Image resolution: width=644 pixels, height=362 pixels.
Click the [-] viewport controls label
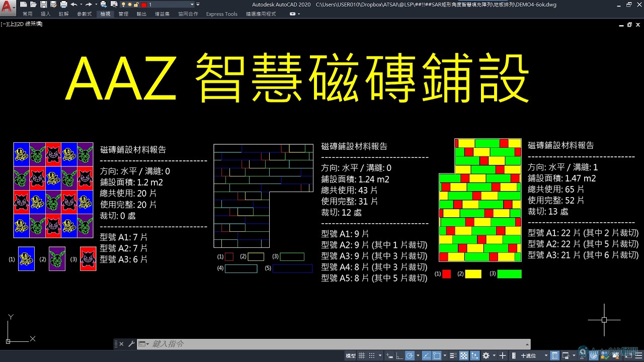click(x=5, y=24)
